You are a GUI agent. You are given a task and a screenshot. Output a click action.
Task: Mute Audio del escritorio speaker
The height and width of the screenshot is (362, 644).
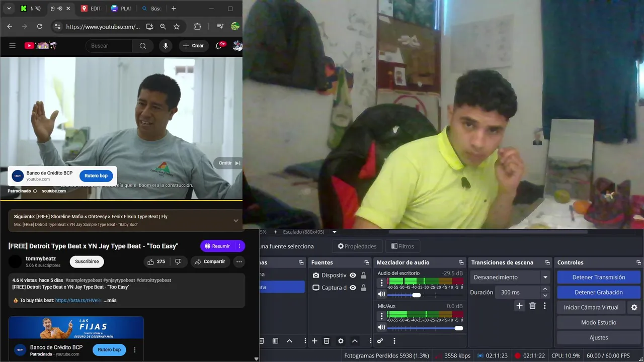pos(381,295)
